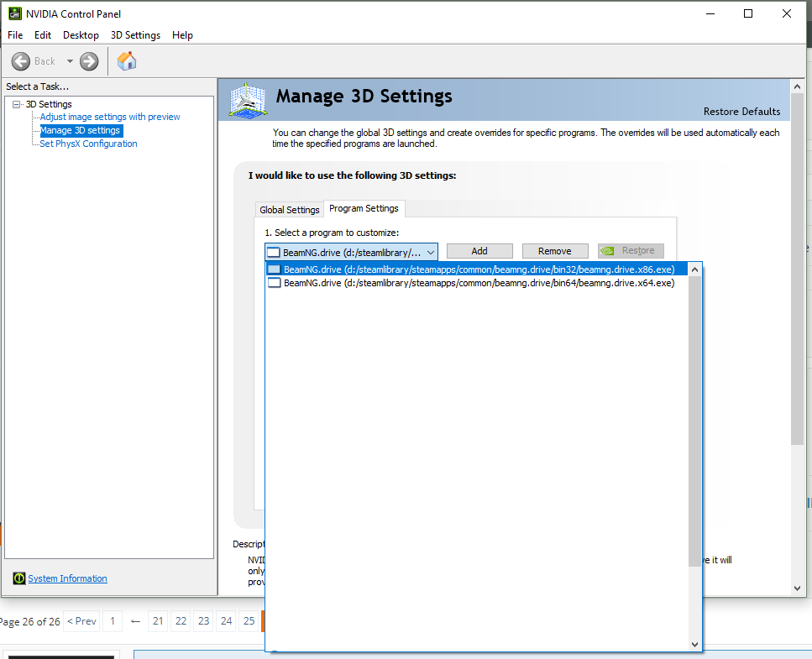This screenshot has width=812, height=659.
Task: Open the Edit menu
Action: coord(43,34)
